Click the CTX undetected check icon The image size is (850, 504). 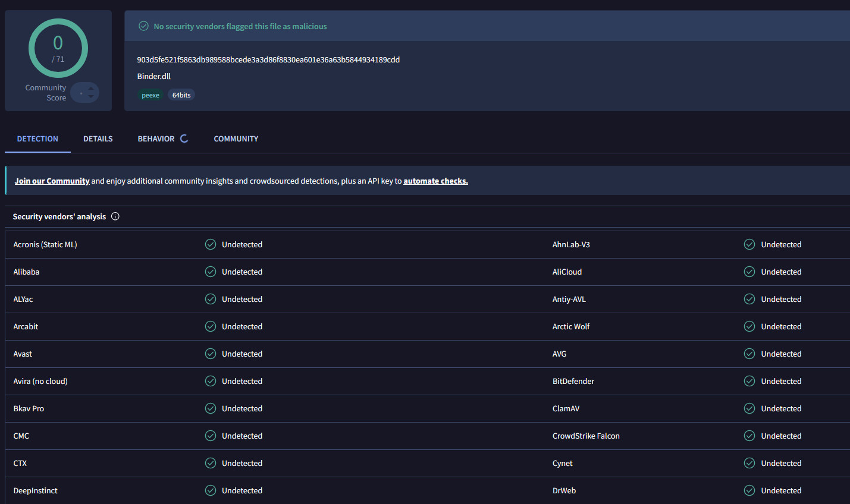[x=211, y=463]
